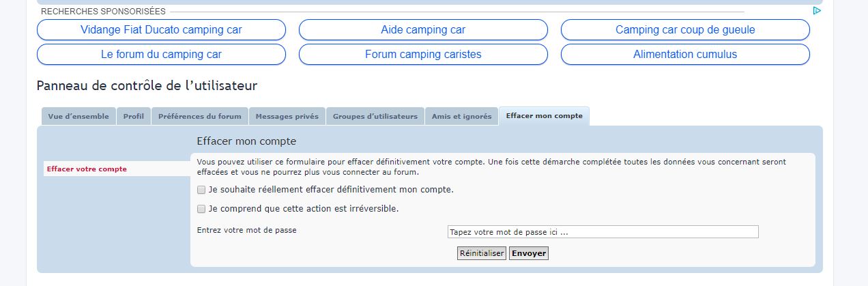Click 'Effacer votre compte' sidebar link
Viewport: 868px width, 286px height.
[87, 169]
